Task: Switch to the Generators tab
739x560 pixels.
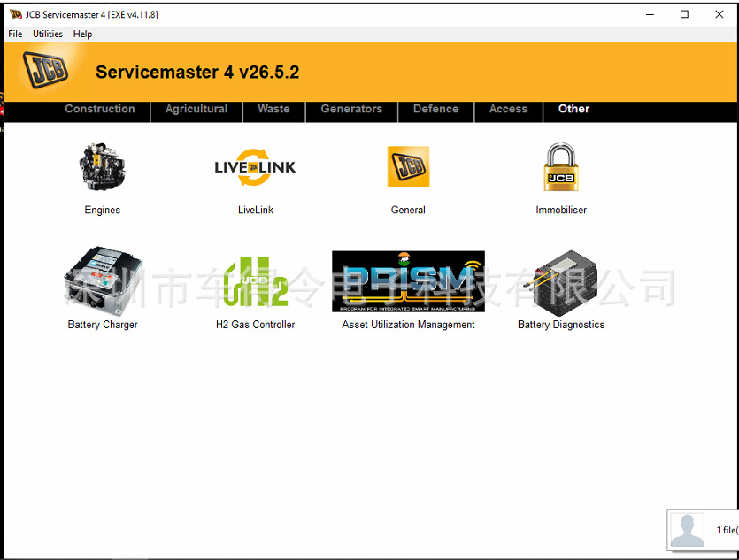Action: click(x=351, y=109)
